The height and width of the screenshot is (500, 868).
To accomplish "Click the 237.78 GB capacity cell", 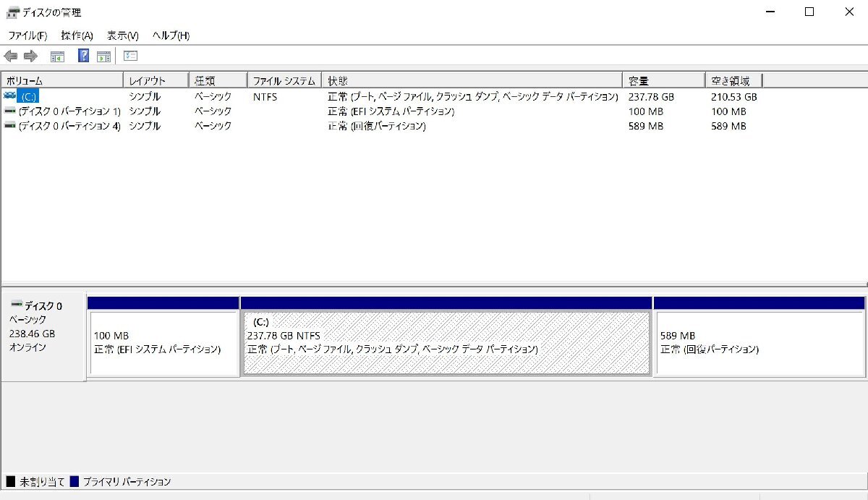I will pos(651,96).
